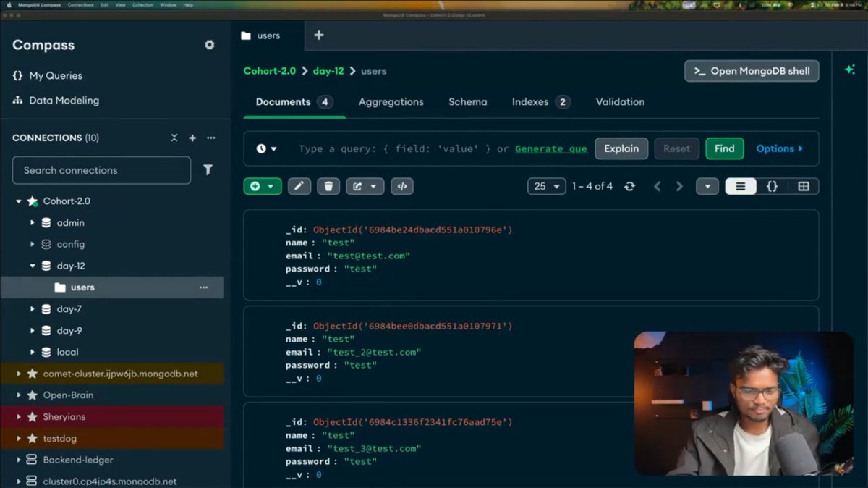Open Export Data dropdown
The width and height of the screenshot is (868, 488).
click(x=365, y=186)
